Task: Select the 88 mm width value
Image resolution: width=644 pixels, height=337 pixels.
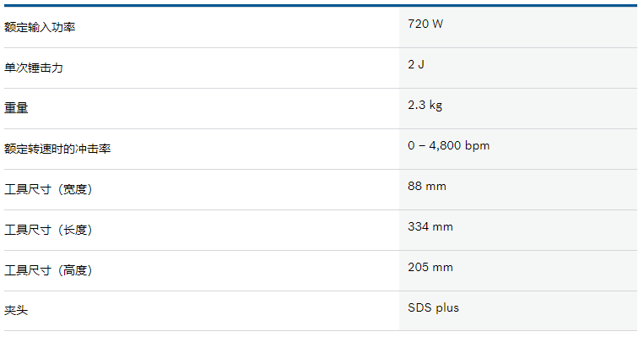Action: 427,186
